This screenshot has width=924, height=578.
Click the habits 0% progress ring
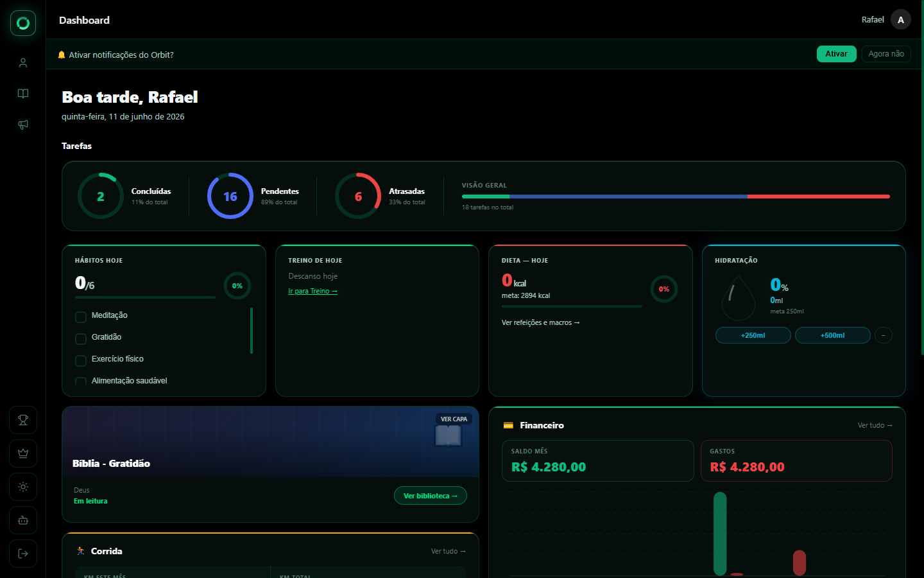(237, 286)
